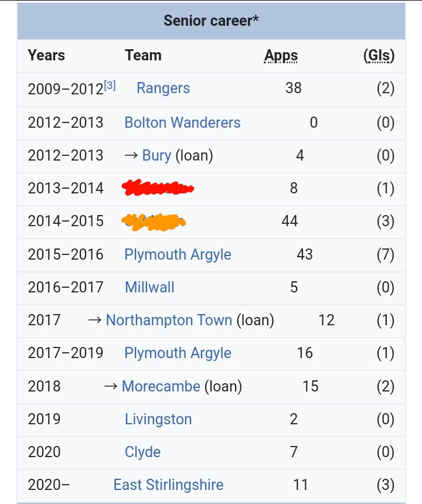Open the East Stirlingshire link
Viewport: 422px width, 504px height.
(x=168, y=485)
